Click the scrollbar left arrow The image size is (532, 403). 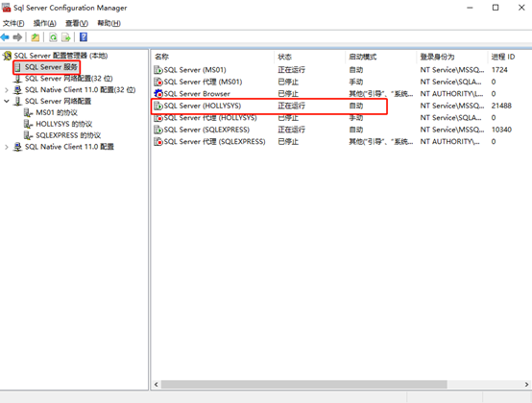(x=157, y=385)
